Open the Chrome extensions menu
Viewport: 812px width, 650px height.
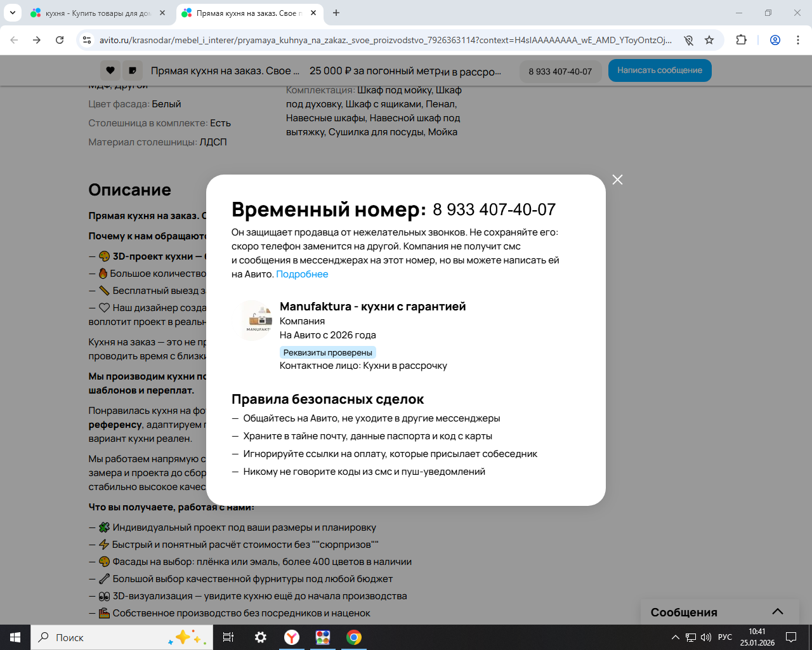coord(741,40)
